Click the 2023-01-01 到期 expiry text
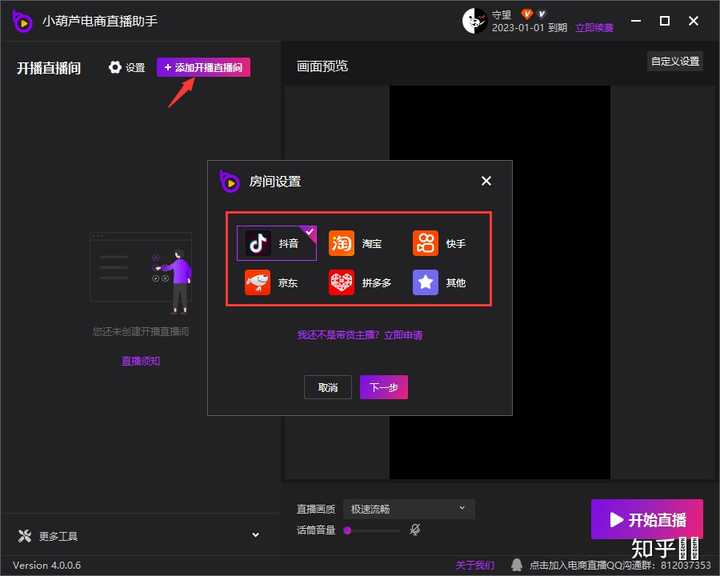 pos(529,28)
